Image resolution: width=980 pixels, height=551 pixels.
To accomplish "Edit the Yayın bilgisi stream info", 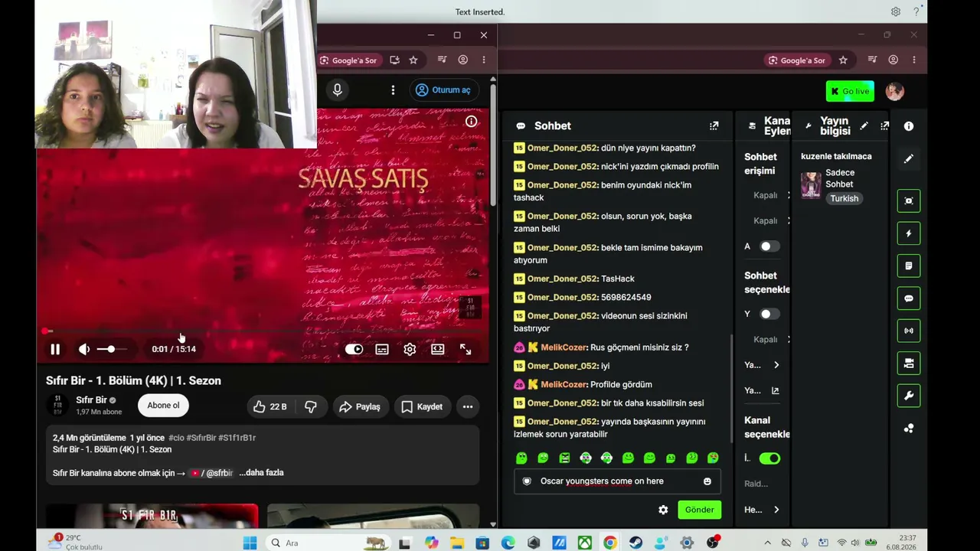I will click(864, 126).
